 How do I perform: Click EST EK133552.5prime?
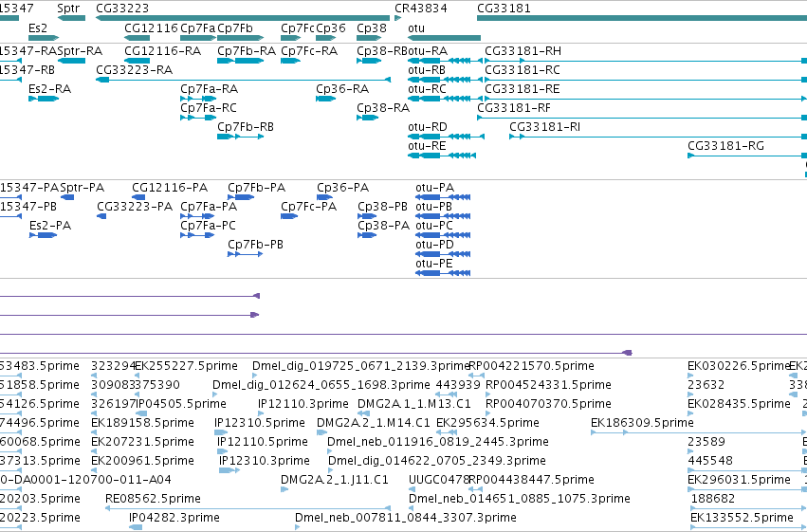point(742,519)
